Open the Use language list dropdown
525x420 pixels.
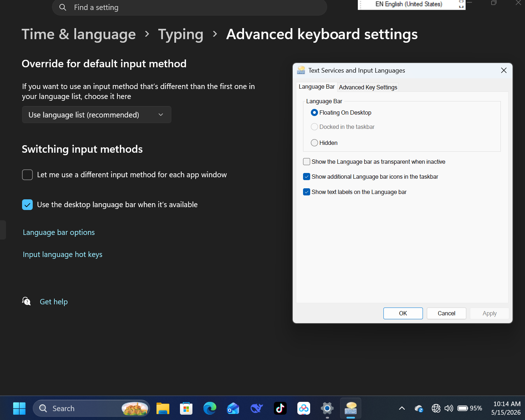pos(97,115)
